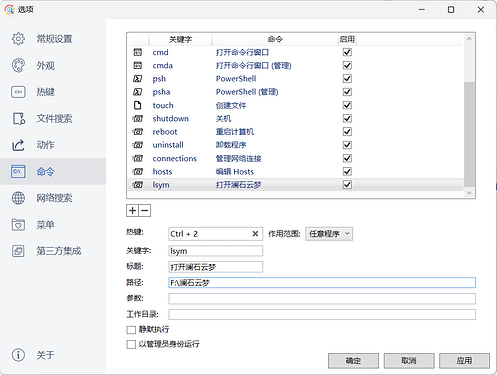Clear the Ctrl + 2 hotkey with X
497x375 pixels.
255,234
